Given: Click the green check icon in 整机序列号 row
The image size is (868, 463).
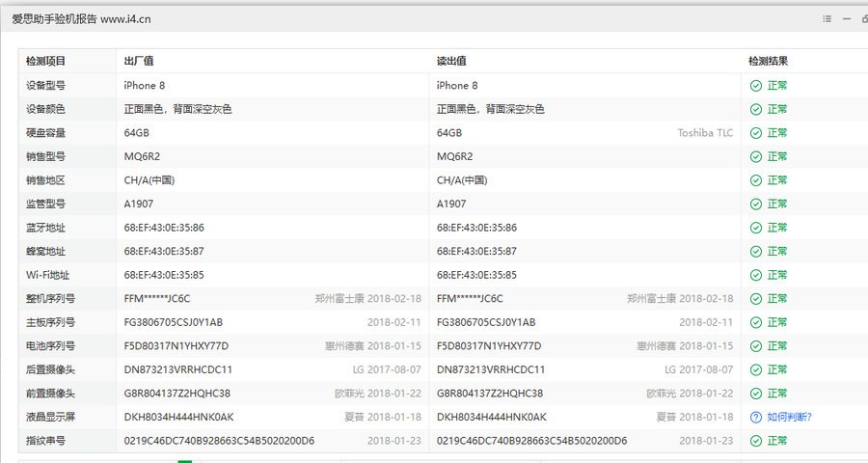Looking at the screenshot, I should 755,298.
